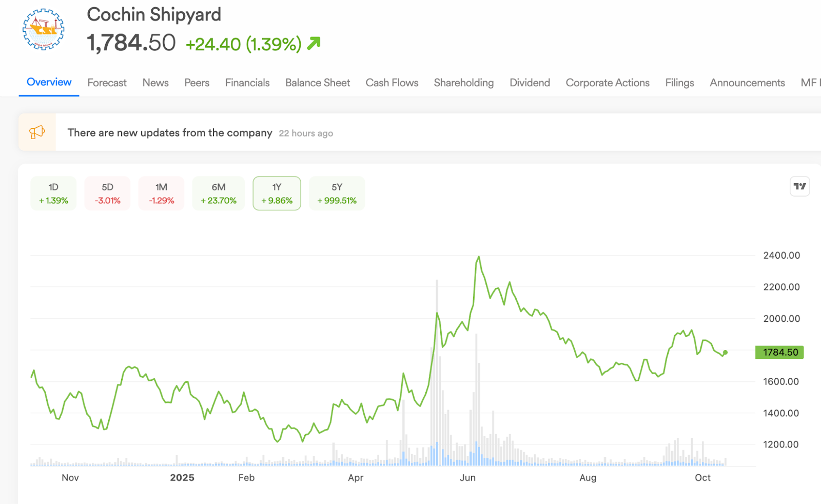Switch to the Overview tab
The image size is (821, 504).
click(49, 82)
